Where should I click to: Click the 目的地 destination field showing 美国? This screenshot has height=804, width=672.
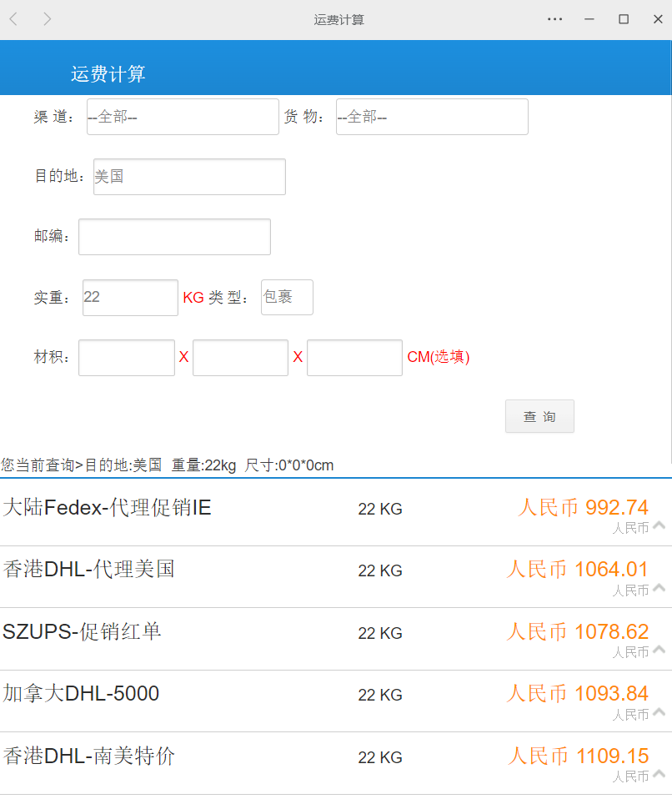189,177
